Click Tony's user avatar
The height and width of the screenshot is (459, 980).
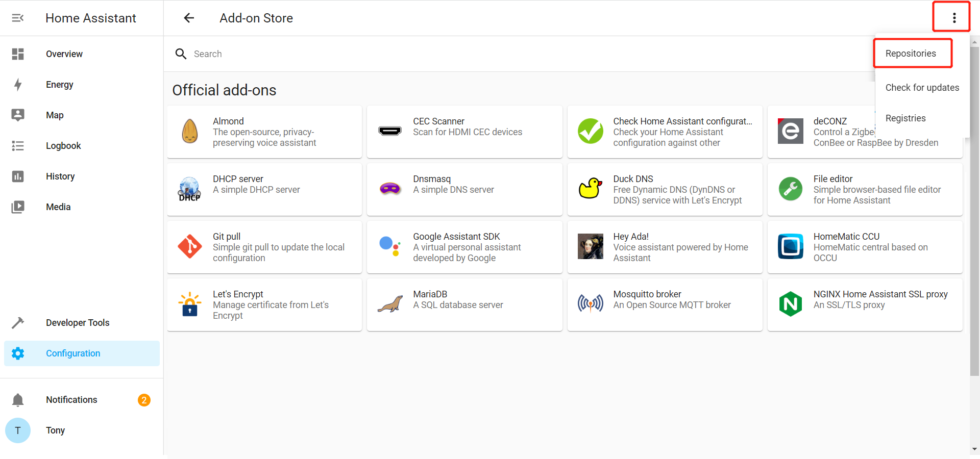[18, 430]
